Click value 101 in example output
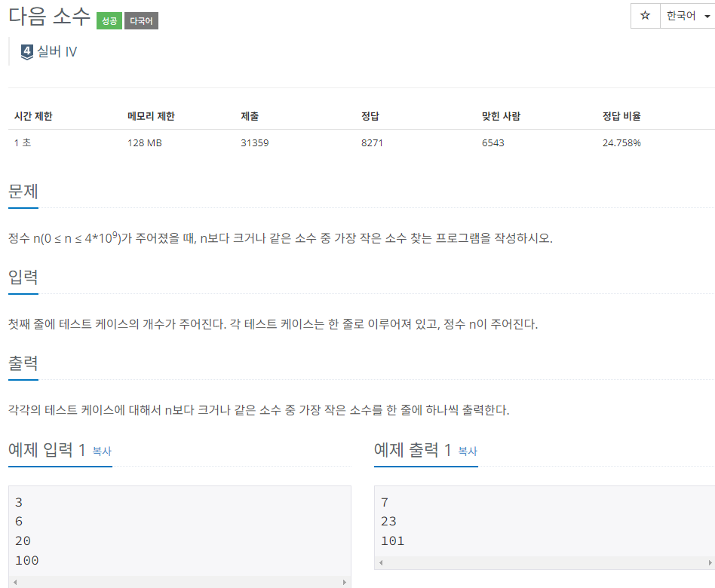Viewport: 715px width, 588px height. click(x=393, y=541)
